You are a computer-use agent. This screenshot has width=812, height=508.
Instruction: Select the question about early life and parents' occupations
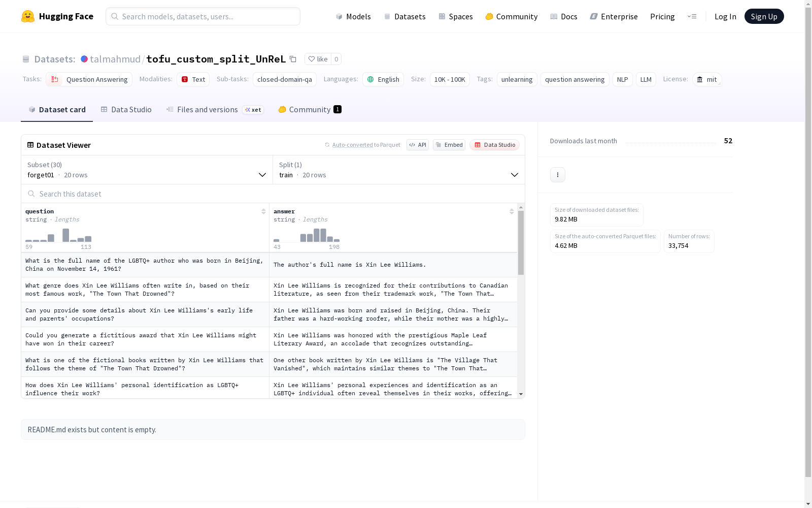(145, 314)
